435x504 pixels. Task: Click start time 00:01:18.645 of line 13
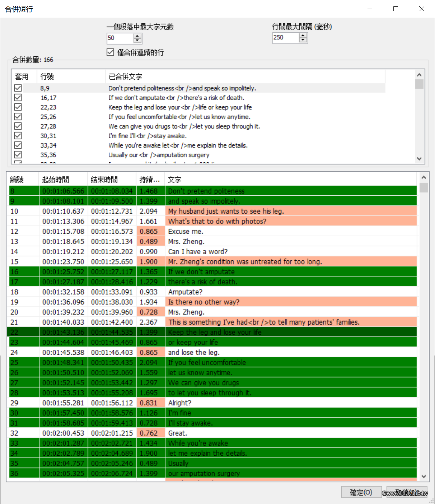(63, 241)
